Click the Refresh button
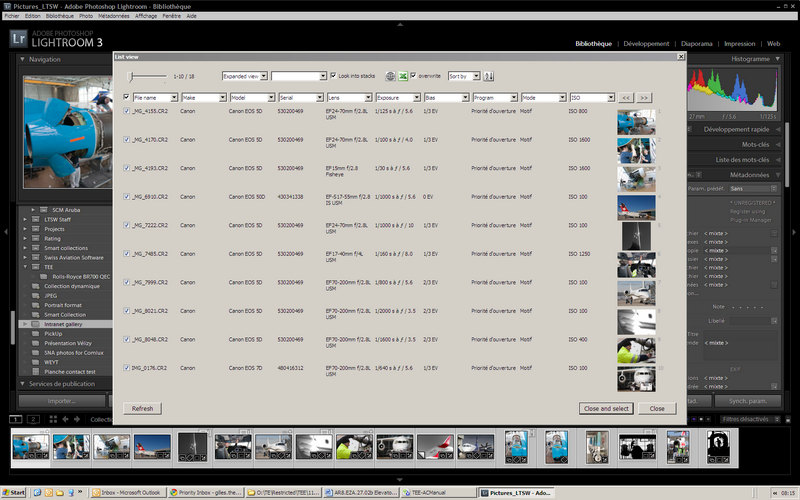800x500 pixels. click(142, 409)
